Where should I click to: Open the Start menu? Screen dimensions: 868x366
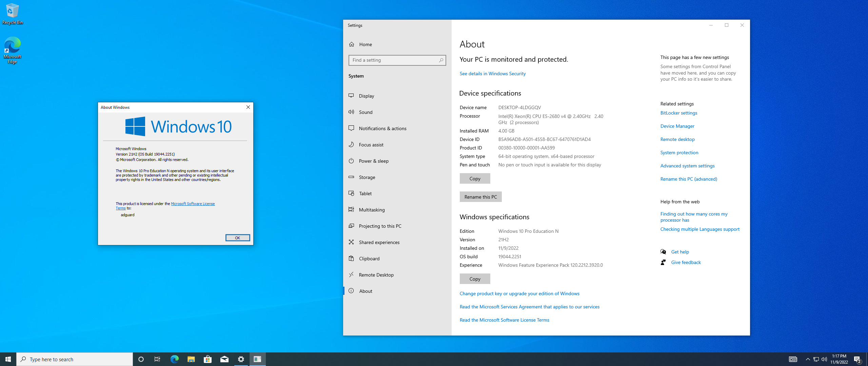8,359
